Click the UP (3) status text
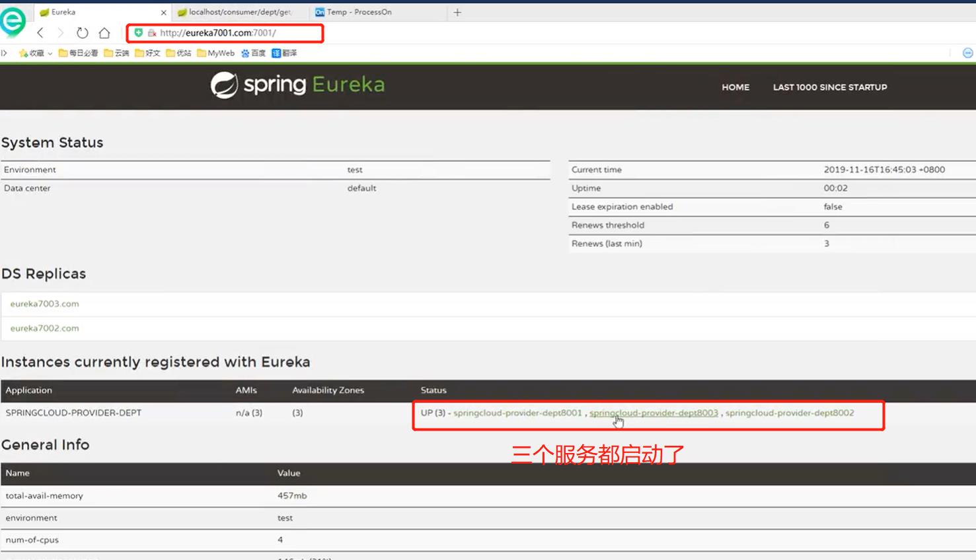 (433, 413)
